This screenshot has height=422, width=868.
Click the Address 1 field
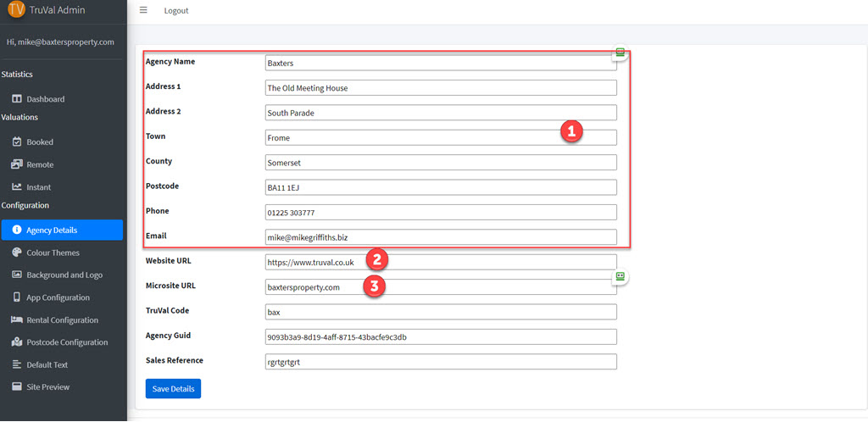click(441, 88)
